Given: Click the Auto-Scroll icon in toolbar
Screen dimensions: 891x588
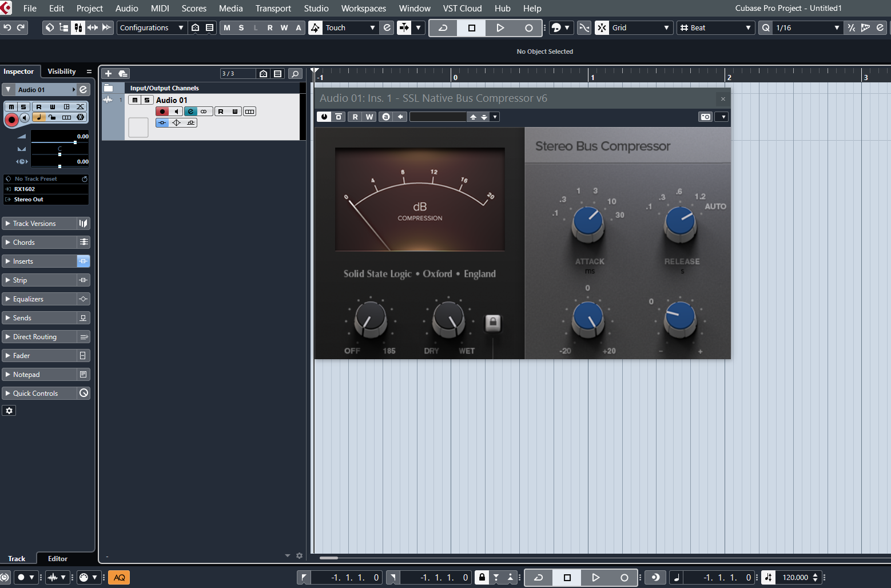Looking at the screenshot, I should (404, 27).
